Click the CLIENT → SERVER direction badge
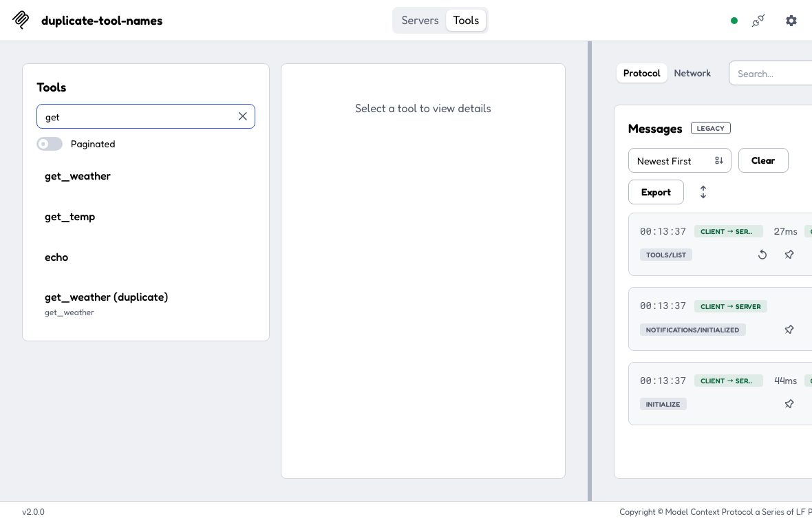This screenshot has height=523, width=812. coord(730,306)
